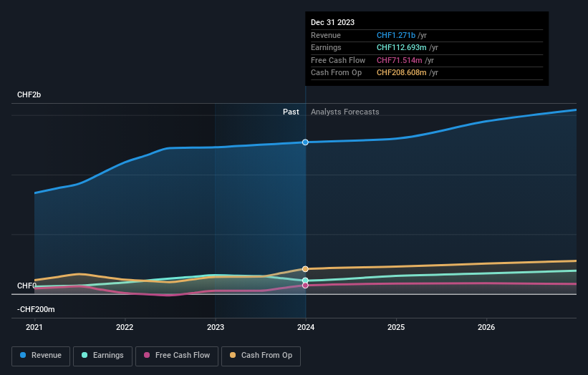Click the CHF1.271b revenue value

click(x=396, y=35)
